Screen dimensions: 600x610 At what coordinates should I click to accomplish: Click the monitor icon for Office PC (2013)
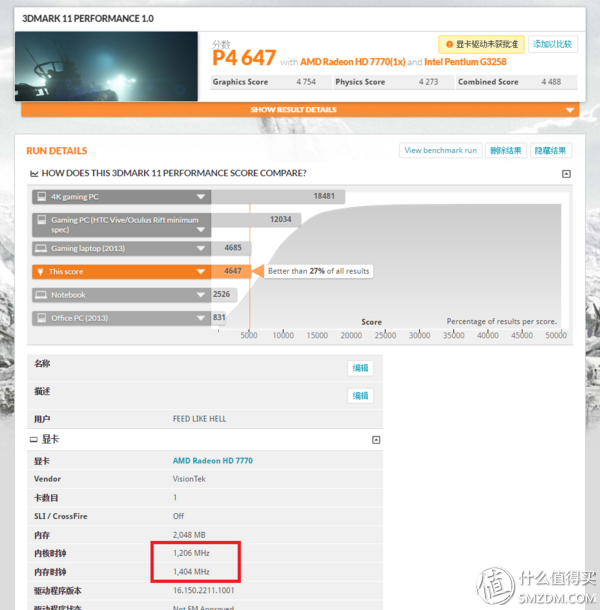tap(41, 318)
